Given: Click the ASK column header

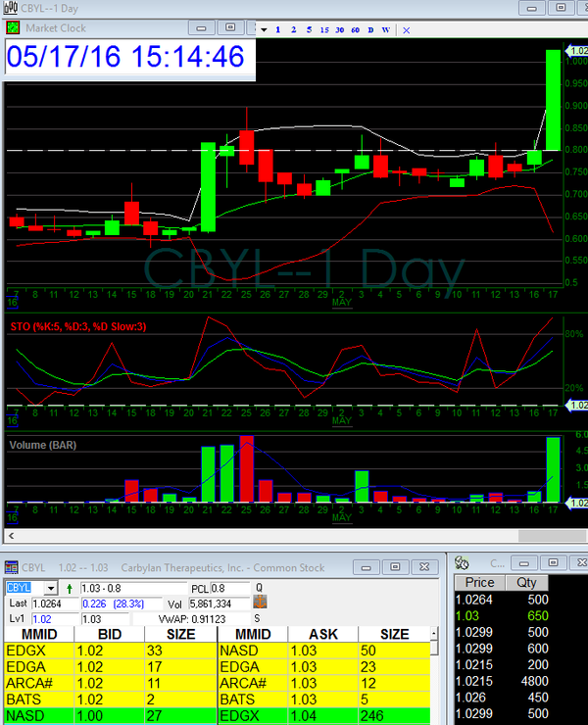Looking at the screenshot, I should (x=323, y=635).
